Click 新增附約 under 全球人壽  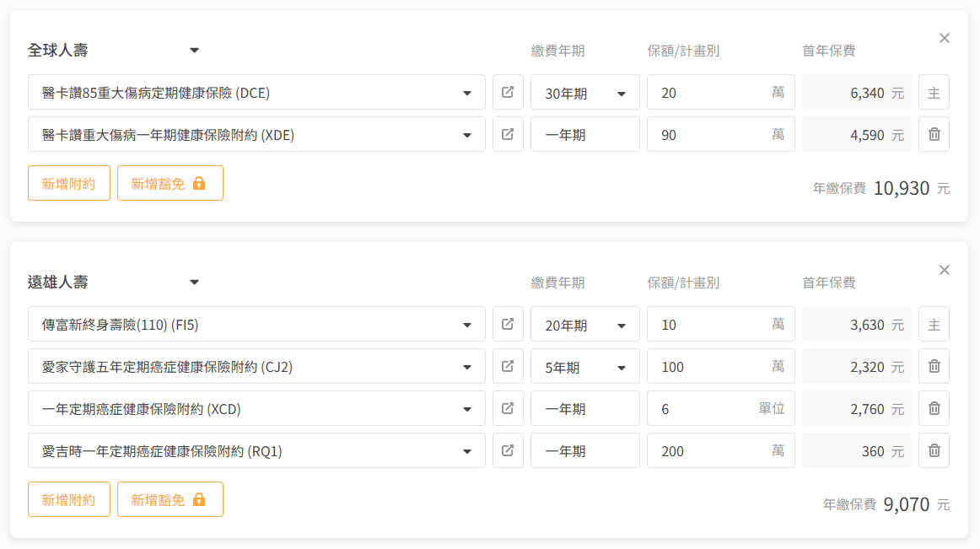pos(69,183)
